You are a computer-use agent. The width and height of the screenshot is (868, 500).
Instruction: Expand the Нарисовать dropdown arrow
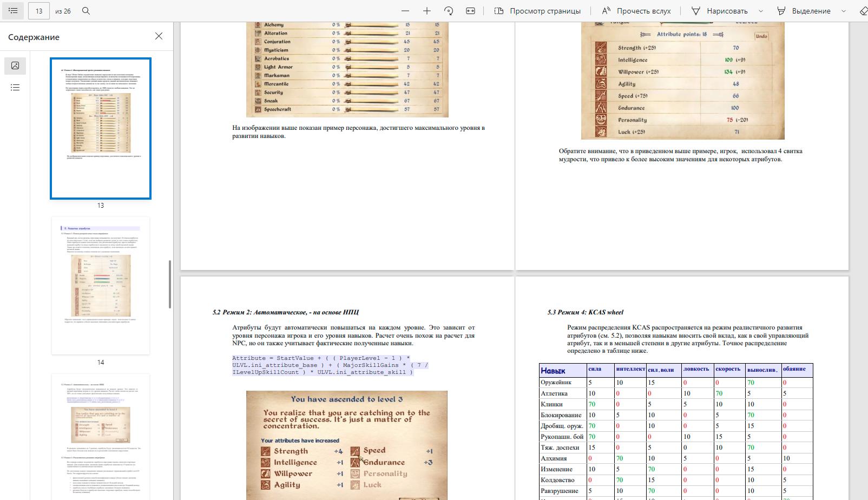click(761, 11)
